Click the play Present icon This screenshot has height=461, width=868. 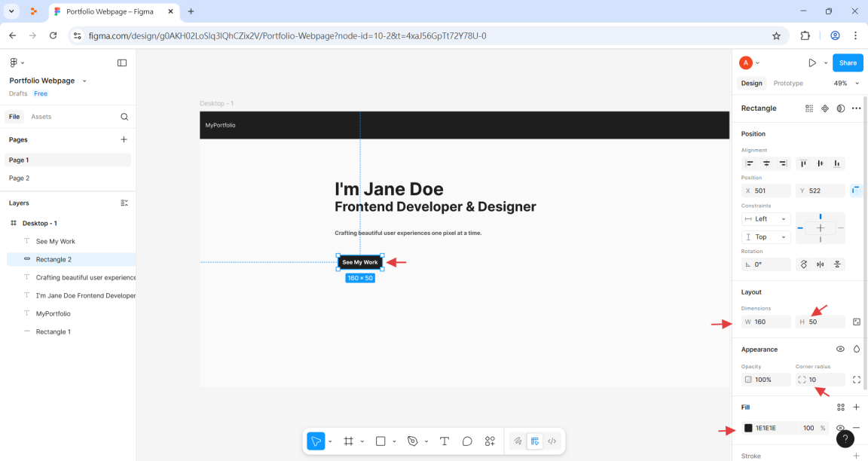click(811, 63)
